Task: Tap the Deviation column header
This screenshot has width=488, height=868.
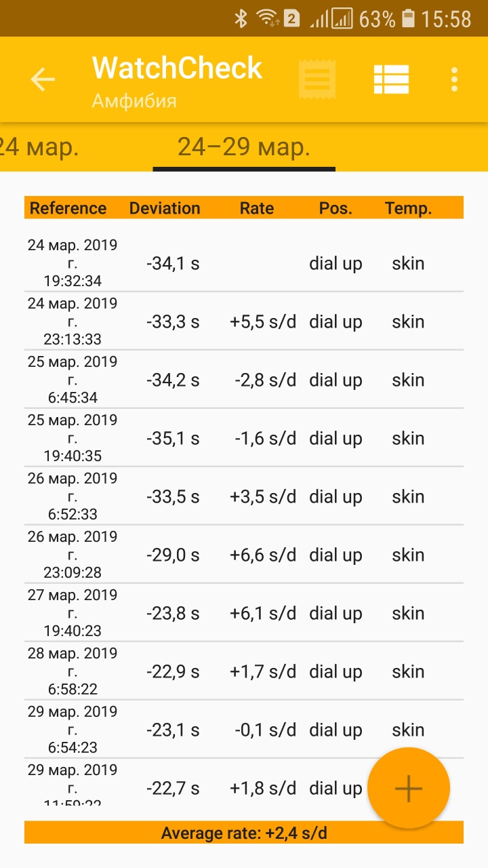Action: click(165, 208)
